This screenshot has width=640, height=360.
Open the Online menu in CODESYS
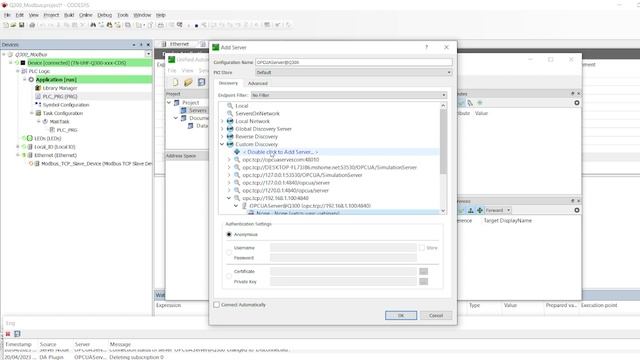tap(86, 15)
